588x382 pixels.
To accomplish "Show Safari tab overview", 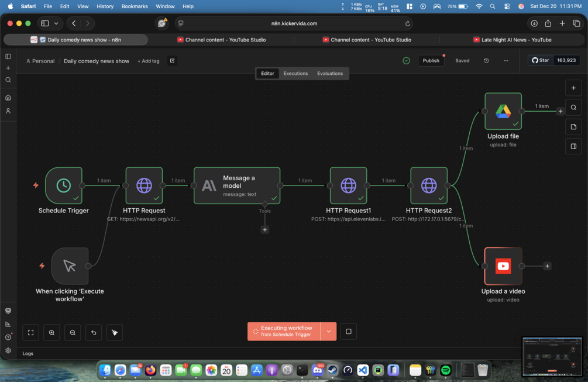I will [576, 23].
